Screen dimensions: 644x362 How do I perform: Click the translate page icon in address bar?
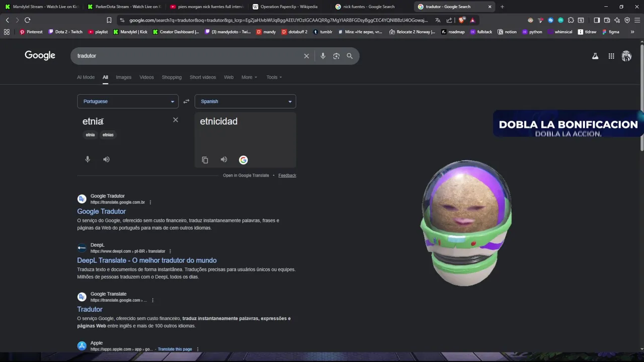pos(438,20)
